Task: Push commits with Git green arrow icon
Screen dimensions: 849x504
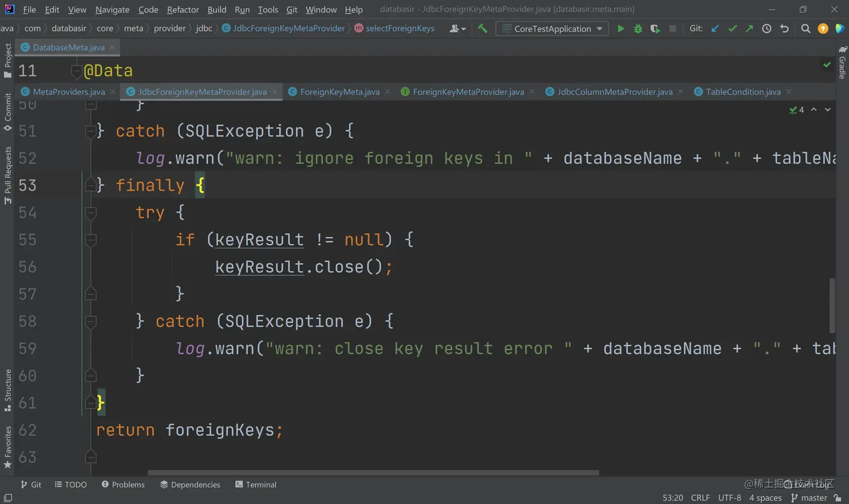Action: click(749, 29)
